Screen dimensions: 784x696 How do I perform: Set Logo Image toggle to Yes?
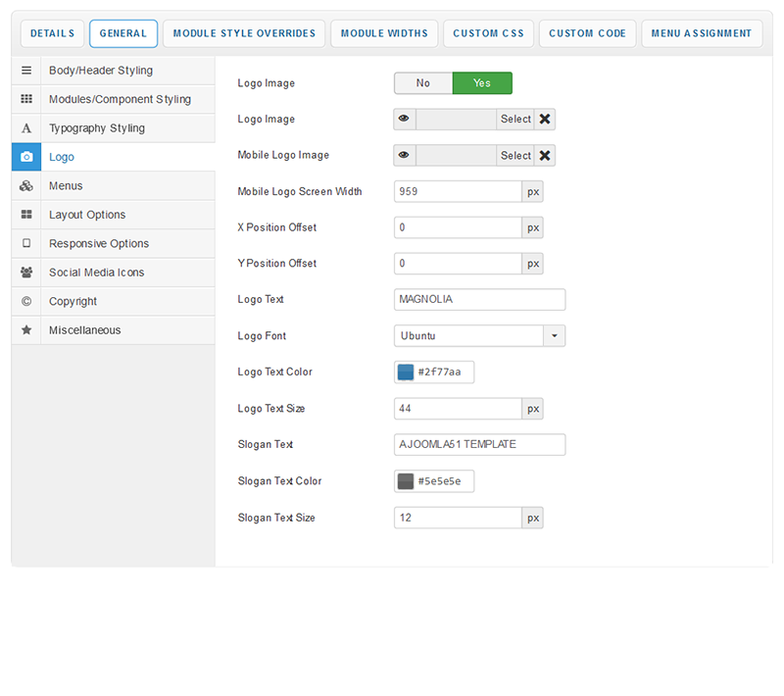pos(482,83)
